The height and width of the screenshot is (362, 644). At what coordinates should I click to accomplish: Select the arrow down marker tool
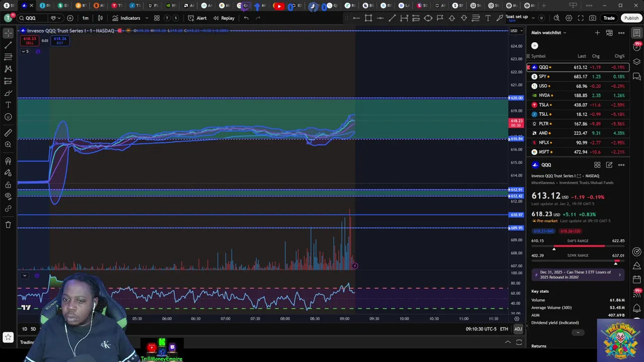point(464,18)
